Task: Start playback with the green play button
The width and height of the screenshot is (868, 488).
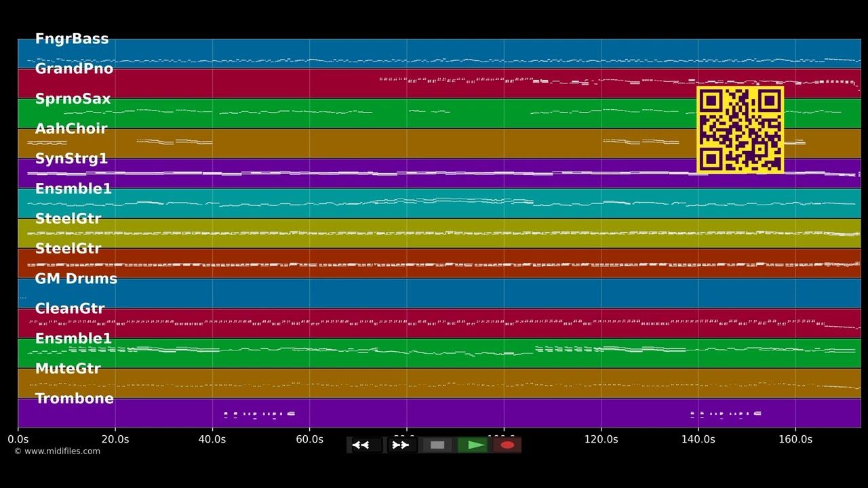Action: (x=473, y=445)
